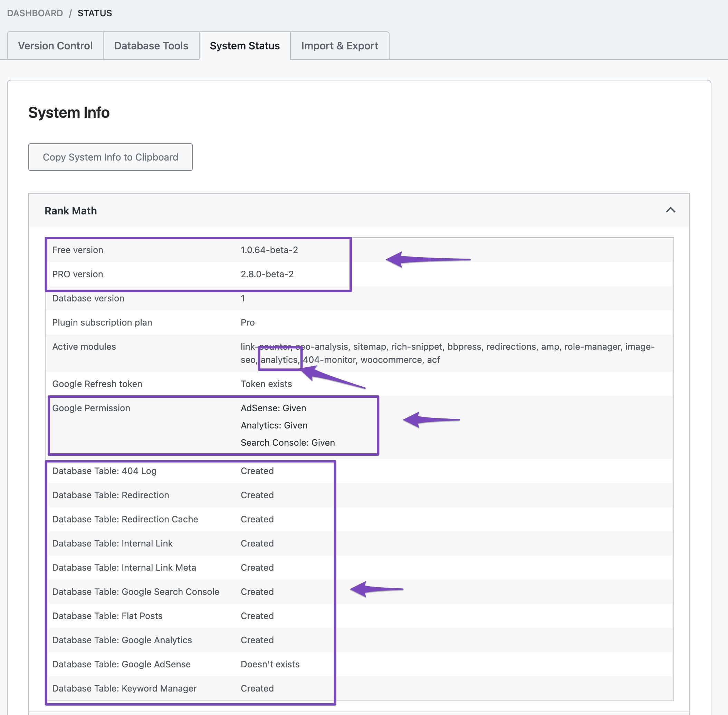Click the Search Console: Given permission text
The width and height of the screenshot is (728, 715).
click(287, 443)
